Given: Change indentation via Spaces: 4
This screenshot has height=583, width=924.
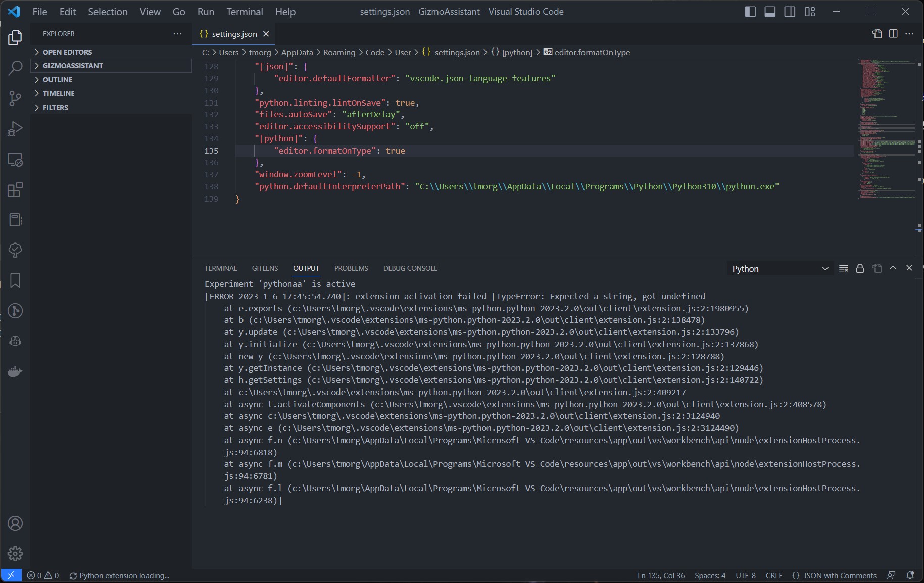Looking at the screenshot, I should pos(710,575).
